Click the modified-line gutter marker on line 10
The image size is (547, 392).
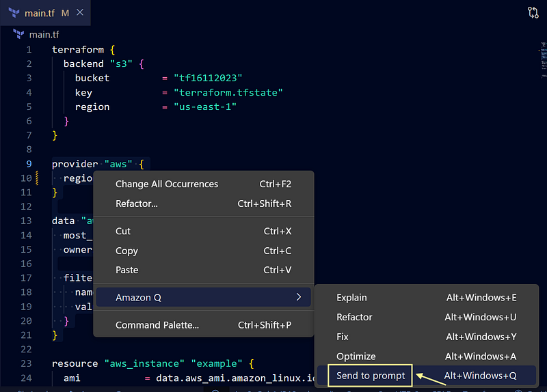(38, 178)
